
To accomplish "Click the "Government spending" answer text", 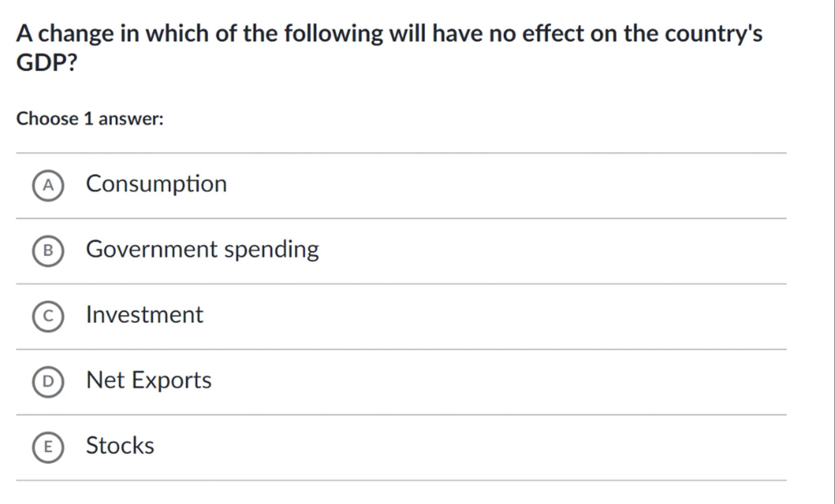I will pyautogui.click(x=202, y=249).
